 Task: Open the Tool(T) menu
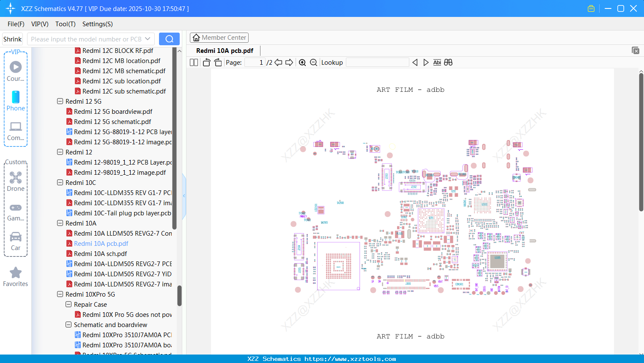66,24
